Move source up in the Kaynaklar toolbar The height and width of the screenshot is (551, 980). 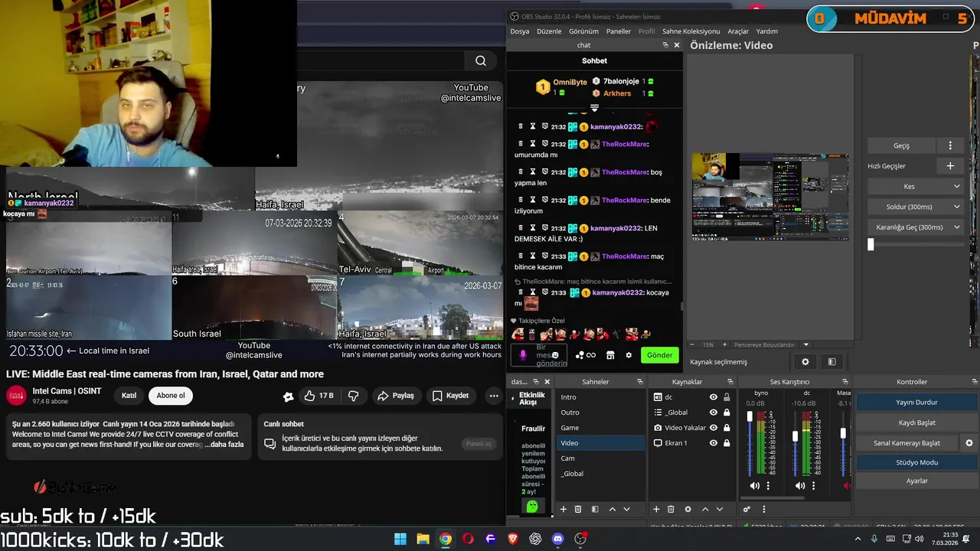coord(705,509)
